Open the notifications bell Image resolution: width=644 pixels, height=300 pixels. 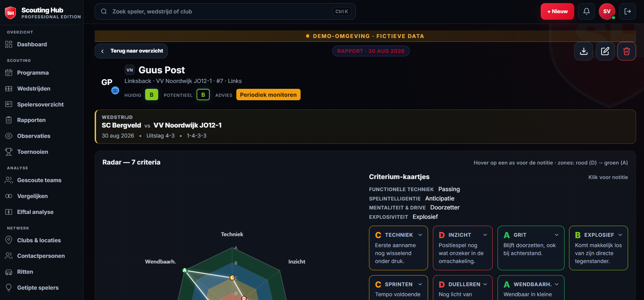587,11
